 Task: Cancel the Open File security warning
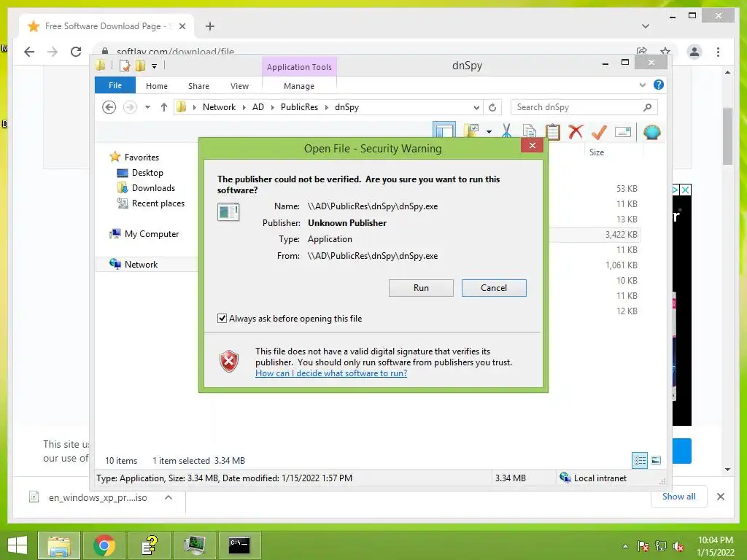(494, 287)
